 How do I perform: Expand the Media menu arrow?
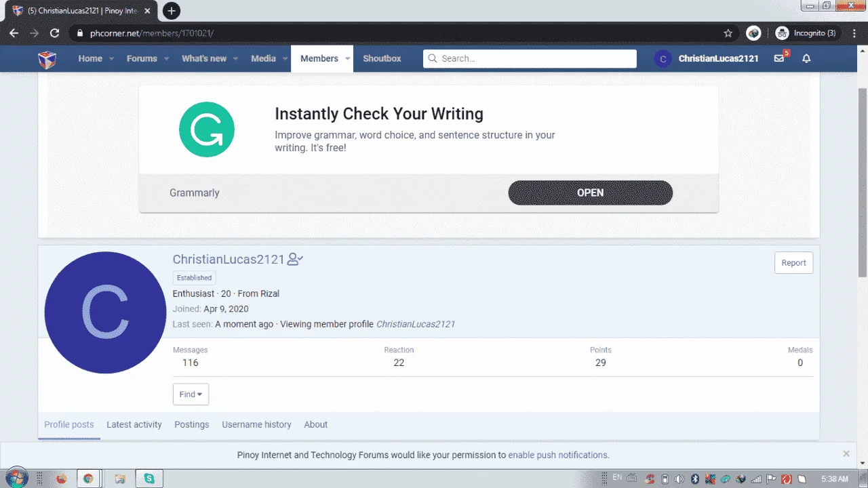[285, 59]
